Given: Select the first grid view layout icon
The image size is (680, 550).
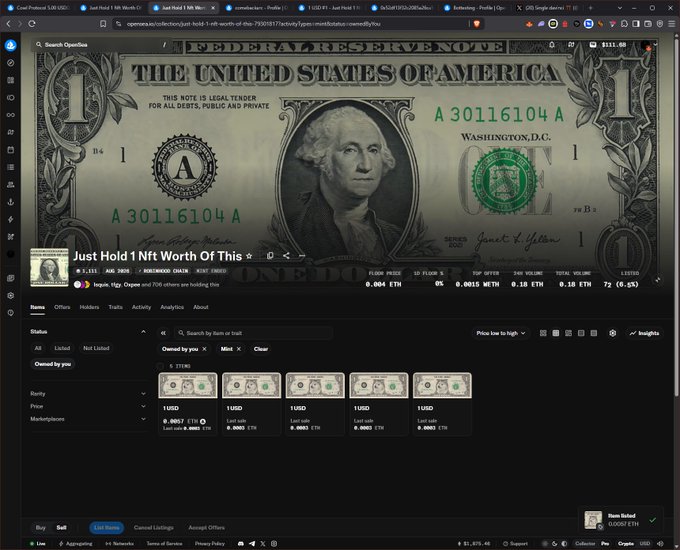Looking at the screenshot, I should (x=543, y=333).
